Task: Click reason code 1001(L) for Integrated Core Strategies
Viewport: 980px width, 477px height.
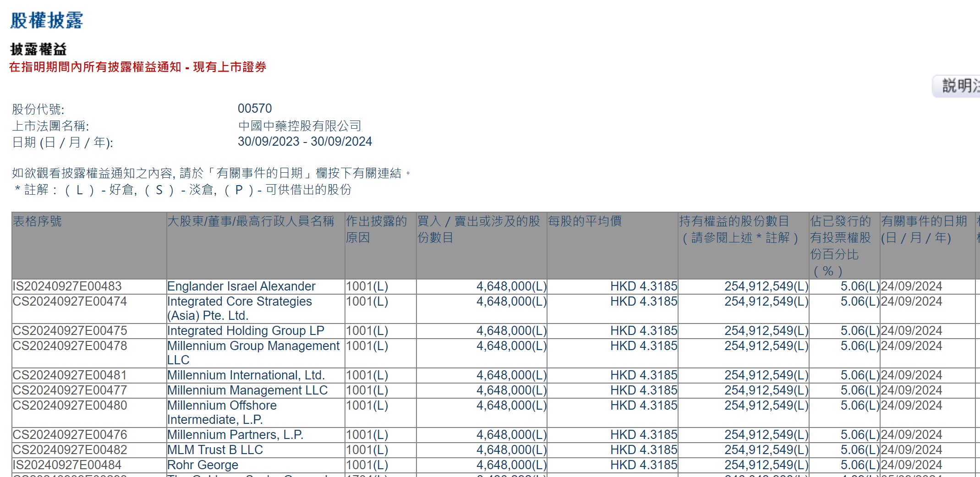Action: coord(367,302)
